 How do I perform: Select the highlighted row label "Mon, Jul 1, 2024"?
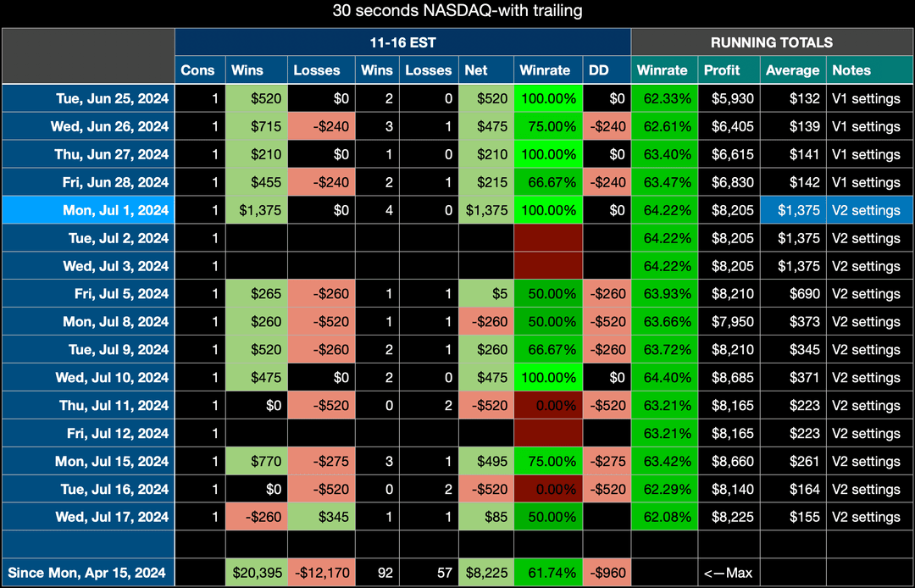tap(88, 210)
